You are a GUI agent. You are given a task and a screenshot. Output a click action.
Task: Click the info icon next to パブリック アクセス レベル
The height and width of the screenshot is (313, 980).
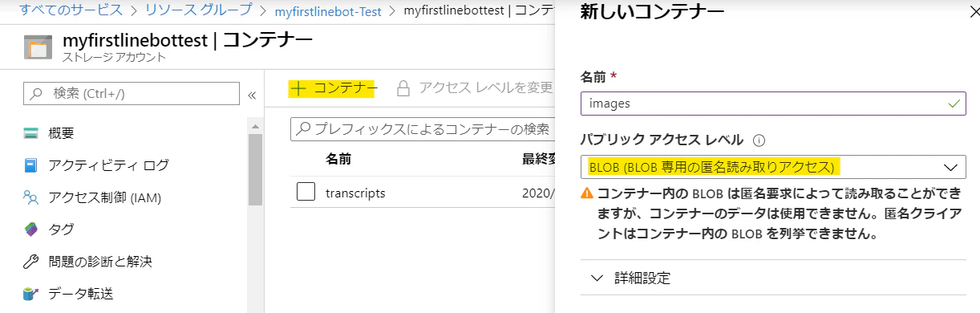[x=759, y=140]
